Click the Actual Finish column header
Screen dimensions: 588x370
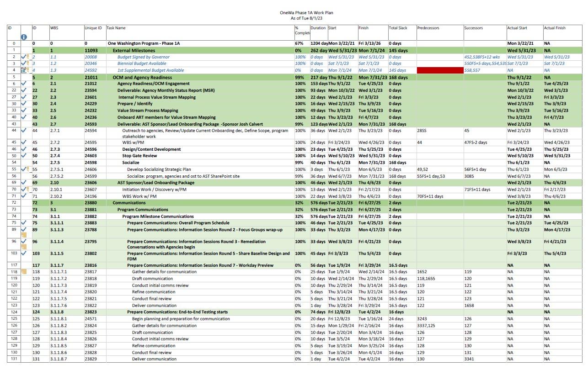click(555, 28)
